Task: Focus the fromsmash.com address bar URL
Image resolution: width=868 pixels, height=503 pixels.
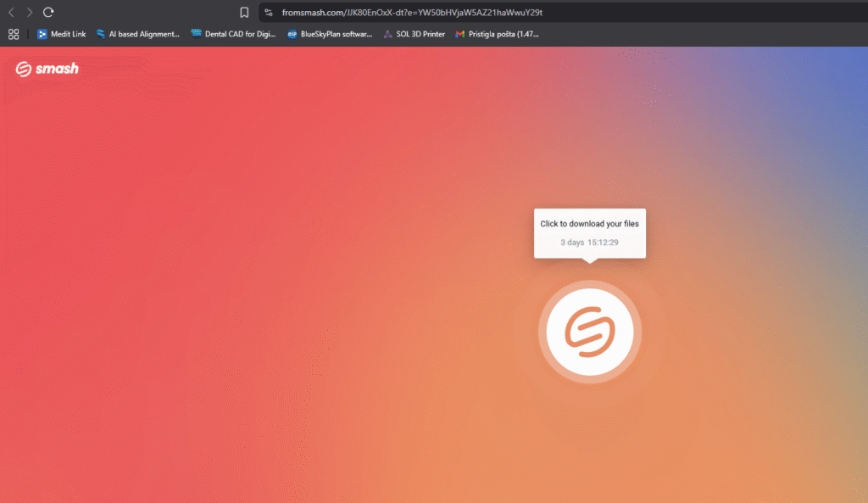Action: pyautogui.click(x=412, y=12)
